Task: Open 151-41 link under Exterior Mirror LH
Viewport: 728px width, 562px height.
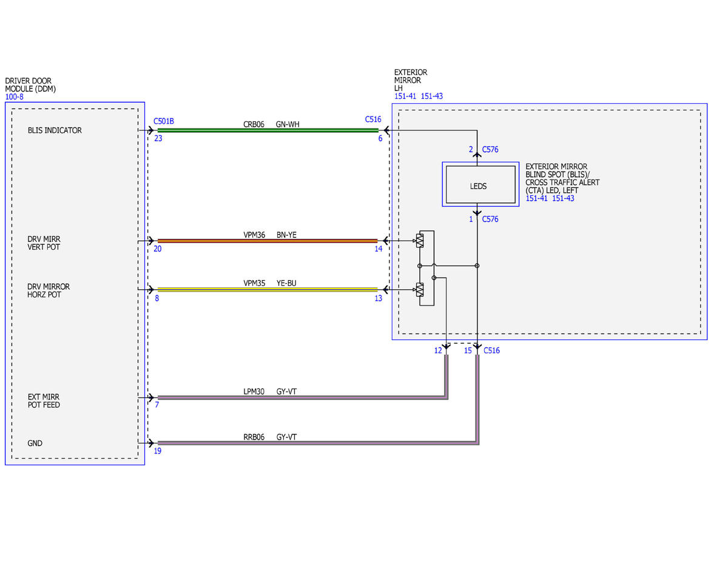Action: pyautogui.click(x=405, y=96)
